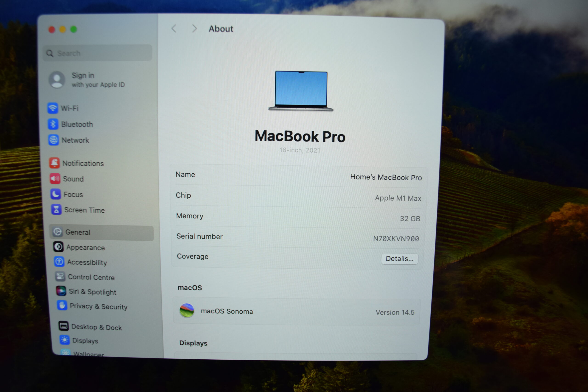
Task: Click the macOS Sonoma logo icon
Action: [187, 310]
